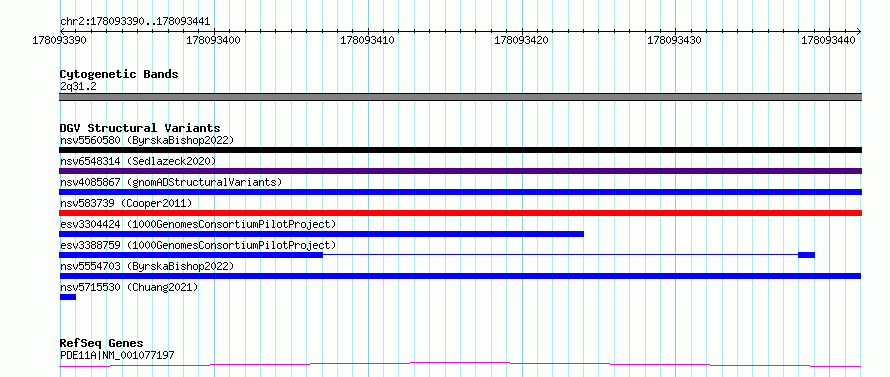
Task: Click the thick left segment of esv3388759
Action: click(x=191, y=255)
